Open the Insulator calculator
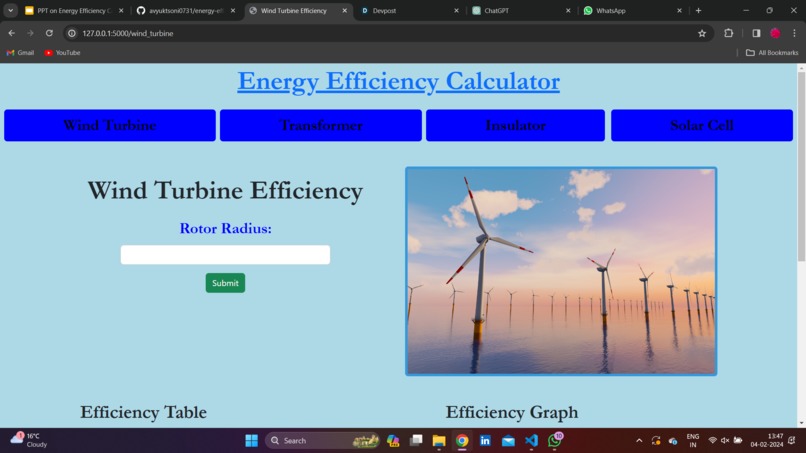Image resolution: width=806 pixels, height=453 pixels. pyautogui.click(x=515, y=125)
